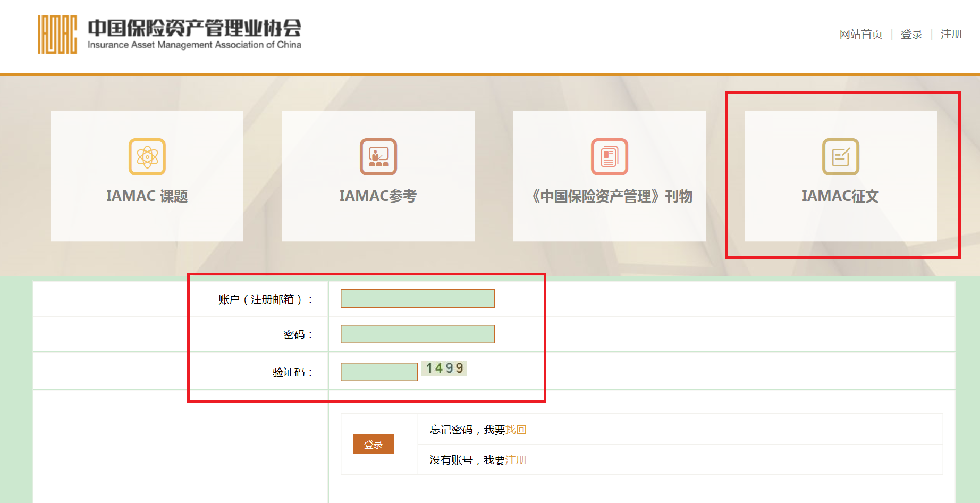Click 找回 link to recover password

coord(516,430)
